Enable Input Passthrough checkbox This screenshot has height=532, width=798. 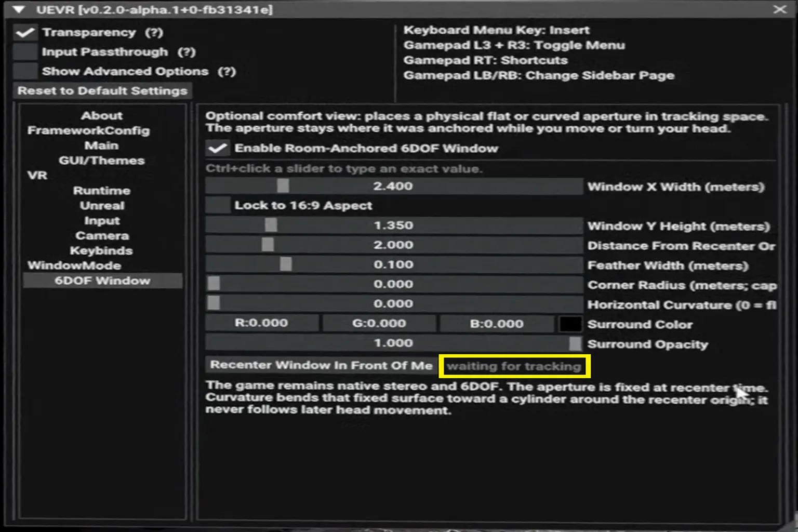pos(25,52)
